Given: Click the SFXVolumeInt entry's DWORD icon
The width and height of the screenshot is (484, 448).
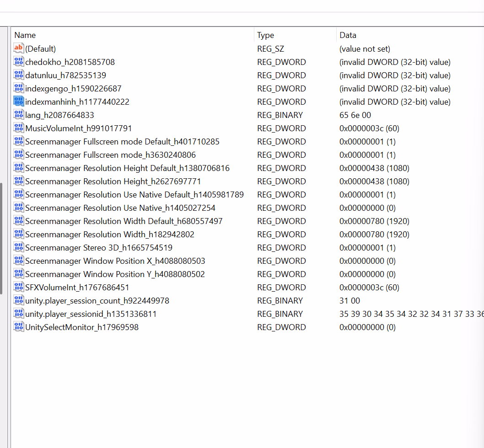Looking at the screenshot, I should click(x=19, y=287).
